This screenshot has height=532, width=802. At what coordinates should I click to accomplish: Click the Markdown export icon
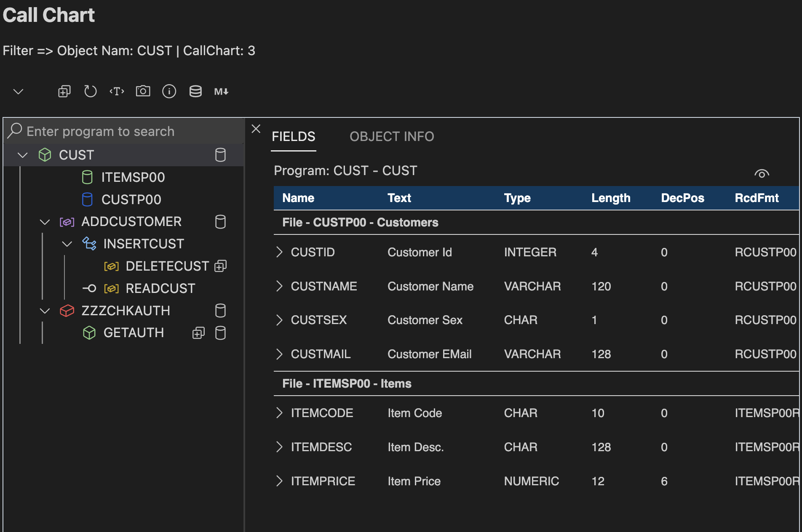[x=221, y=91]
